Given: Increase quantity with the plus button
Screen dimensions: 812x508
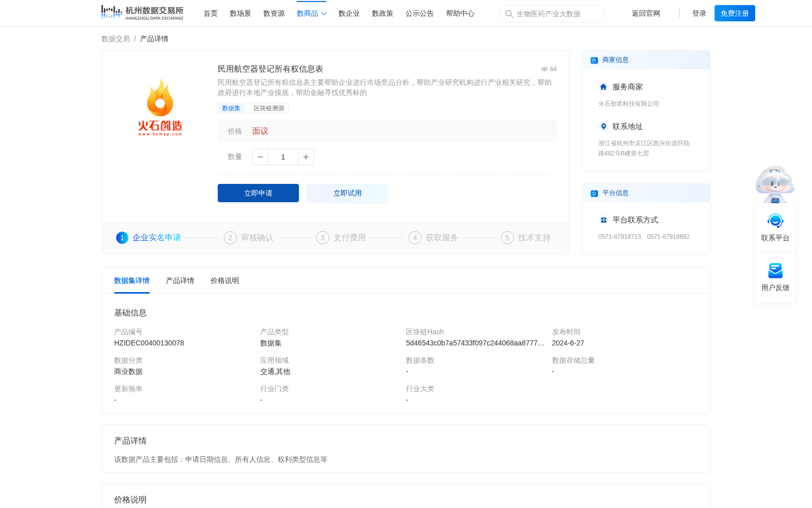Looking at the screenshot, I should 306,157.
